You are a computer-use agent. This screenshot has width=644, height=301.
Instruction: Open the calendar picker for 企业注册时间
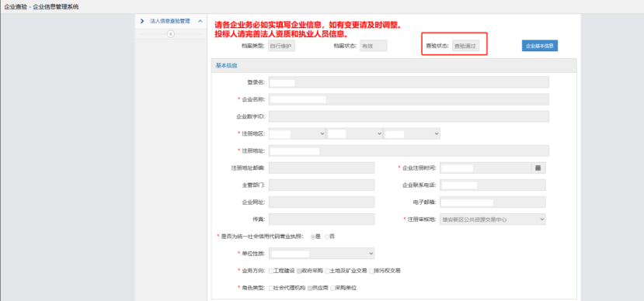pyautogui.click(x=538, y=168)
